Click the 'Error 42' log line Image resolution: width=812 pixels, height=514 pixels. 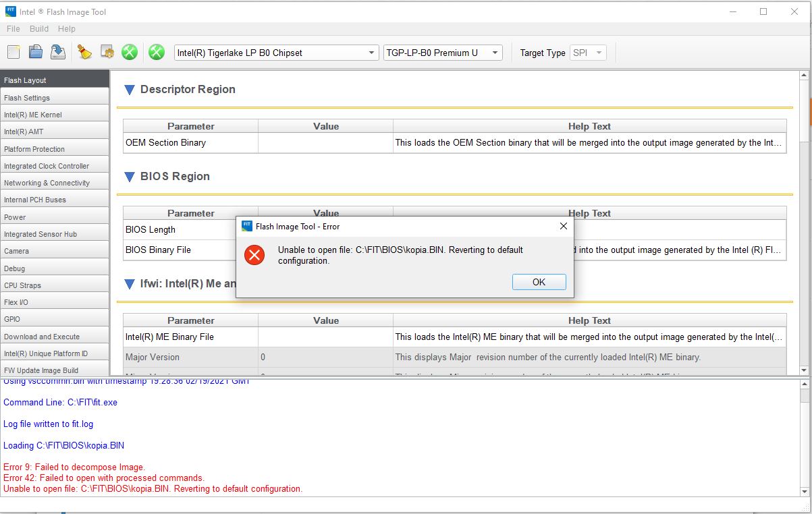pos(104,478)
